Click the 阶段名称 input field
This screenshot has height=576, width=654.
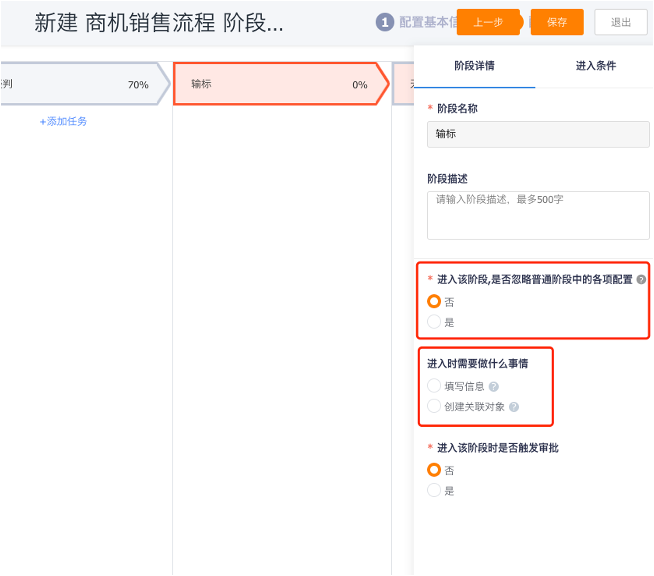click(538, 134)
